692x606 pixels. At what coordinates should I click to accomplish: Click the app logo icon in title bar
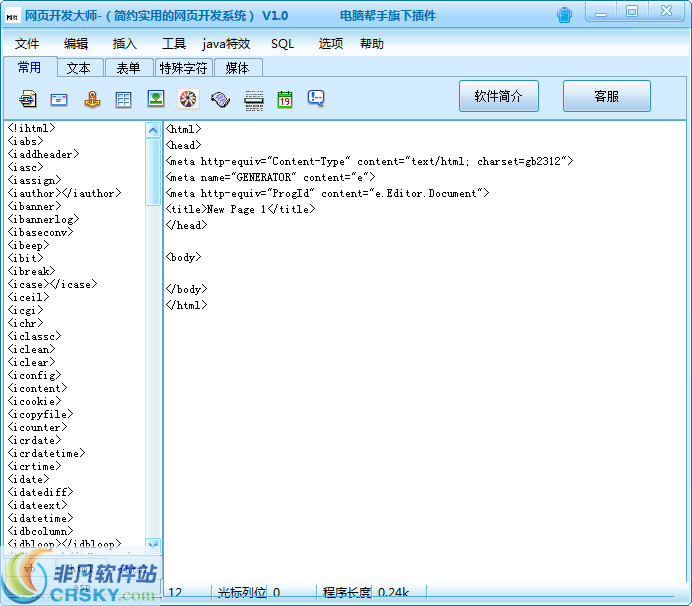[12, 17]
